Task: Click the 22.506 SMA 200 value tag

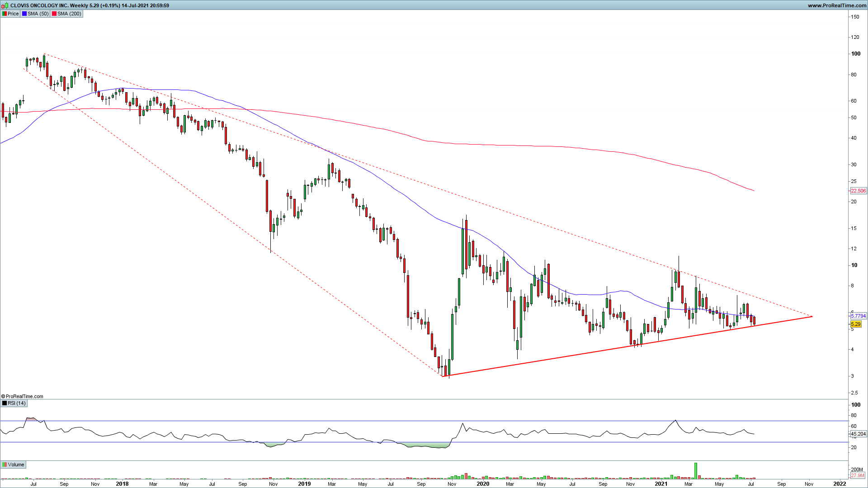Action: (858, 191)
